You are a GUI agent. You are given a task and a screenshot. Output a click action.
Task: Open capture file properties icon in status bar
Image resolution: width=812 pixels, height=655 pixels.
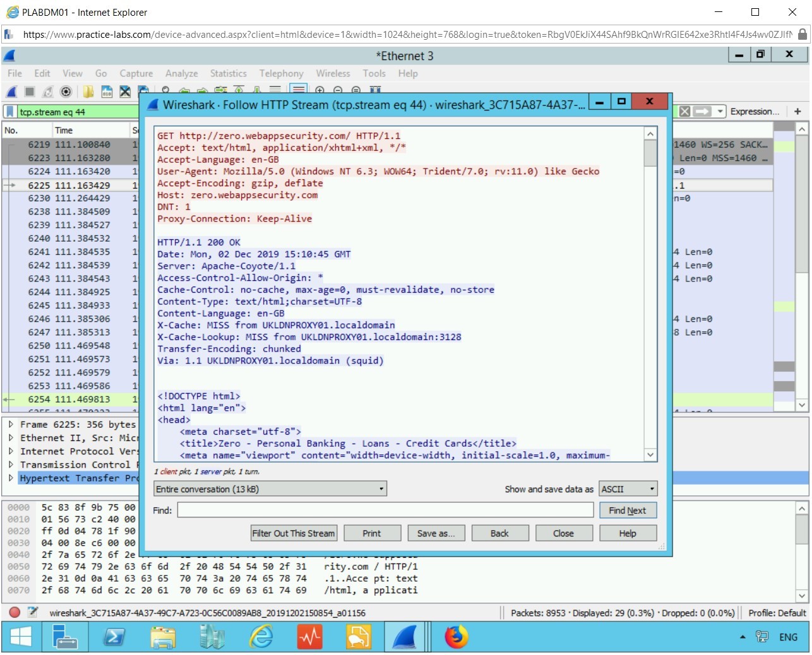click(x=33, y=612)
